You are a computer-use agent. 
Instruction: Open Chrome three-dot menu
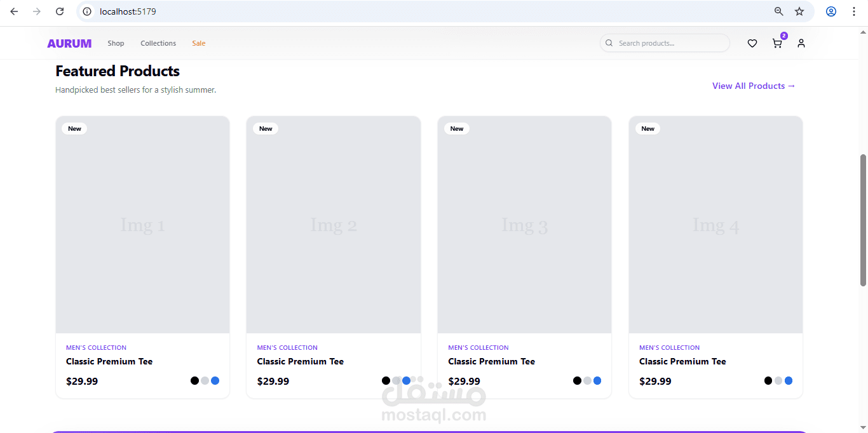tap(854, 11)
